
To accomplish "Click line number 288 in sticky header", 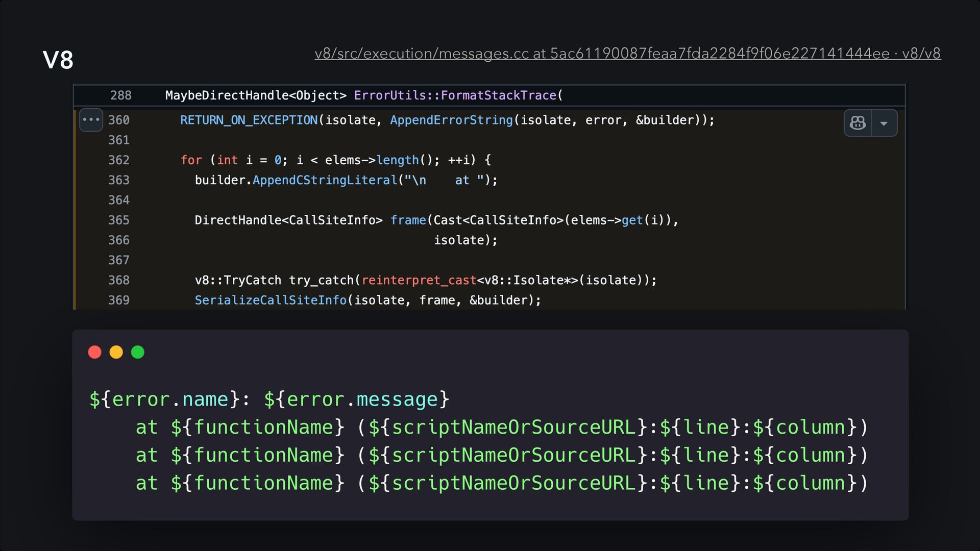I will [x=121, y=95].
